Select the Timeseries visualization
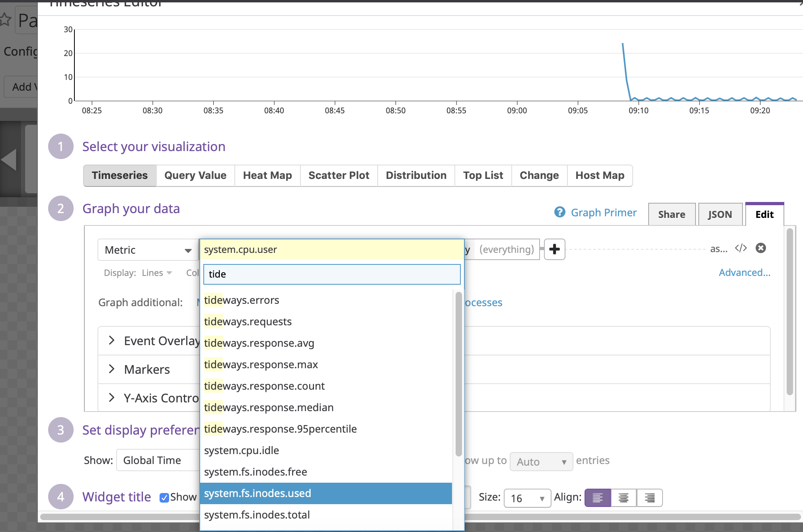 coord(120,175)
